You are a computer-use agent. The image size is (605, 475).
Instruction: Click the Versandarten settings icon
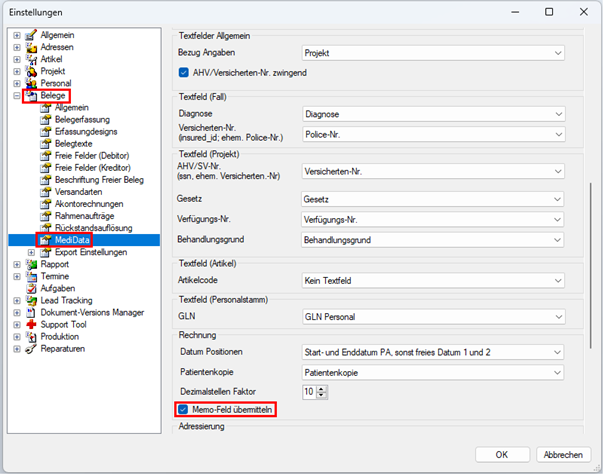46,192
